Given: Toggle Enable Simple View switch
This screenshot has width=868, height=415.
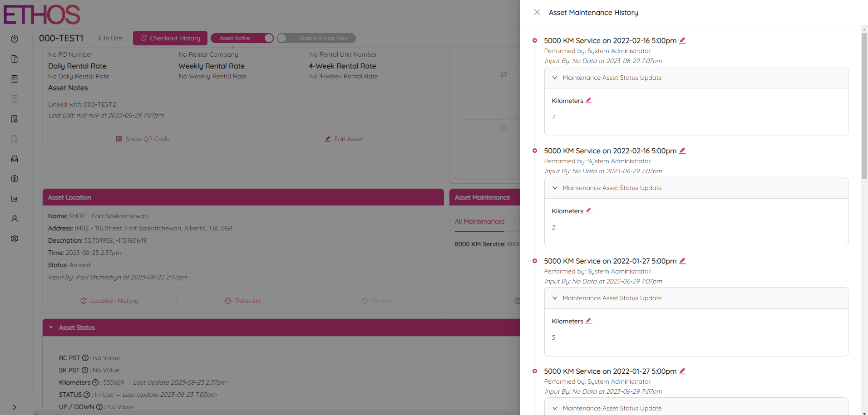Looking at the screenshot, I should pyautogui.click(x=283, y=38).
